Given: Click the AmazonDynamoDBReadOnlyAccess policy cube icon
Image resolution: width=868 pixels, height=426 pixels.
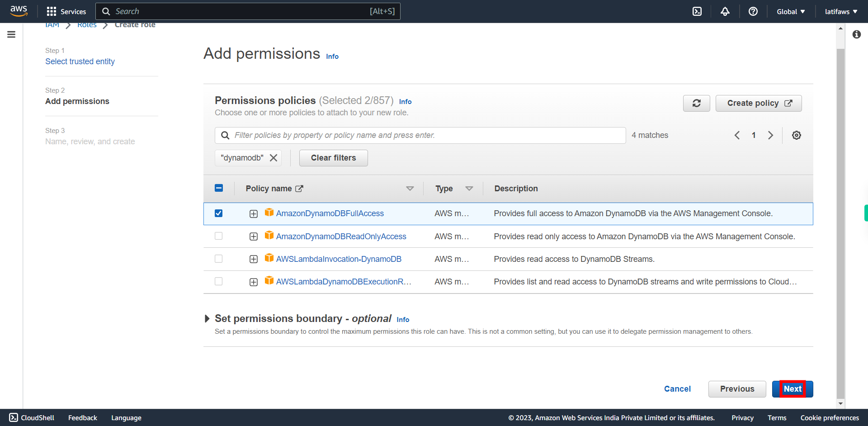Looking at the screenshot, I should pyautogui.click(x=269, y=235).
